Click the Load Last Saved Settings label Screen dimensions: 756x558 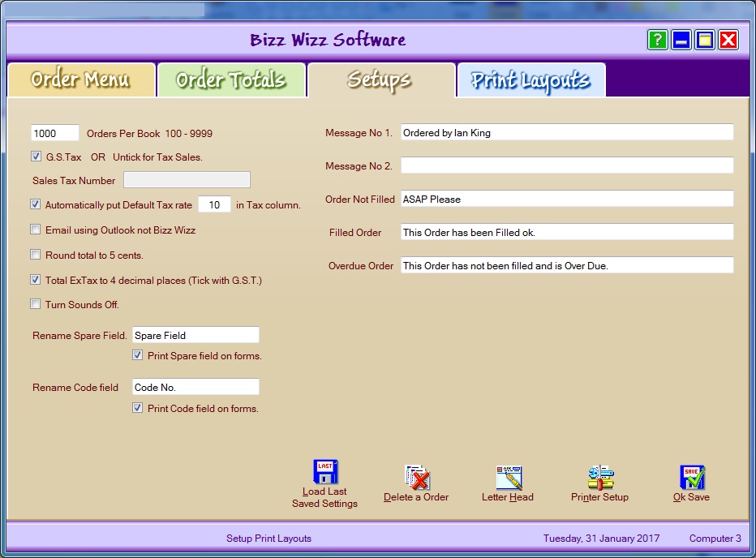(x=324, y=497)
